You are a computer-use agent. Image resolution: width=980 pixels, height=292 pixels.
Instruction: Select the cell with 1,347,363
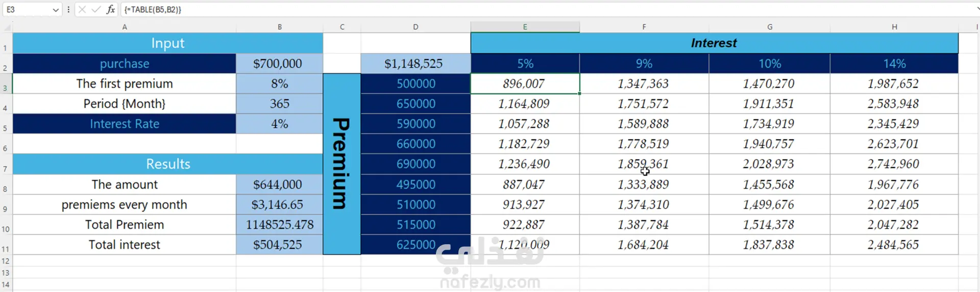644,84
